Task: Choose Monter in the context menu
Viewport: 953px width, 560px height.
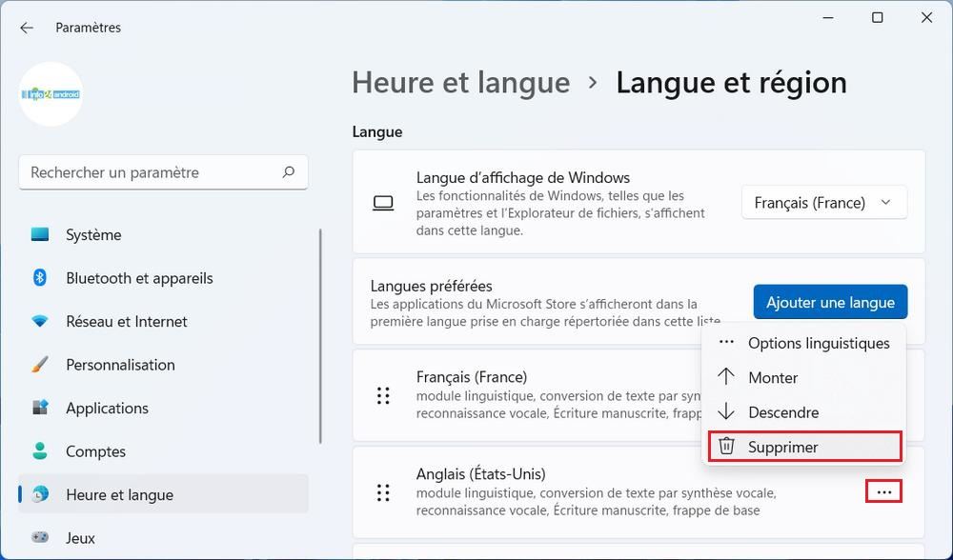Action: (772, 378)
